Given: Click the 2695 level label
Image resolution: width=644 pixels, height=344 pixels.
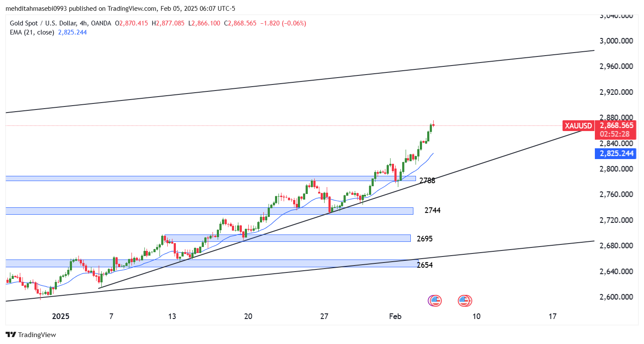Looking at the screenshot, I should click(425, 238).
